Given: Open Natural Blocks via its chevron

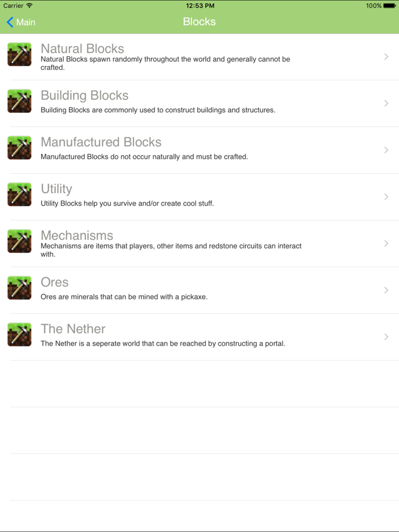Looking at the screenshot, I should 386,57.
